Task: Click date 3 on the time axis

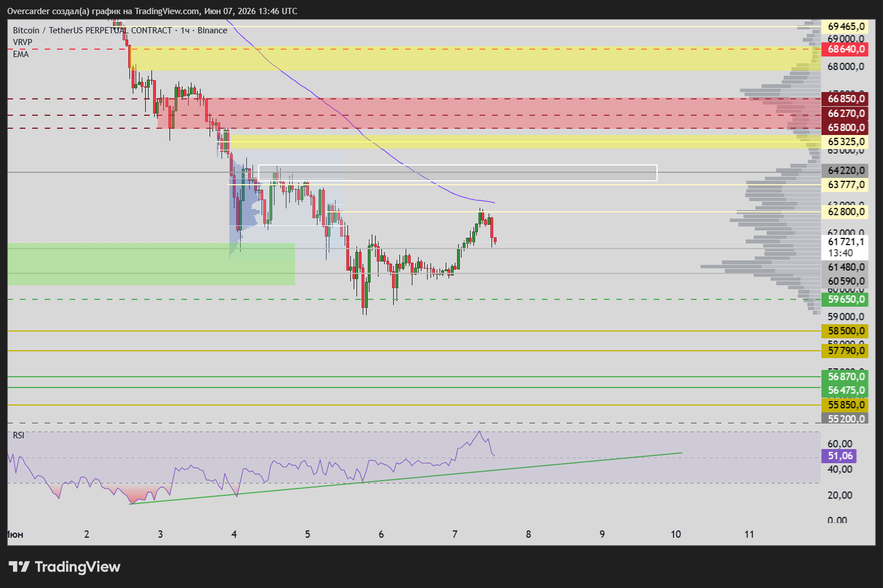Action: (x=160, y=534)
